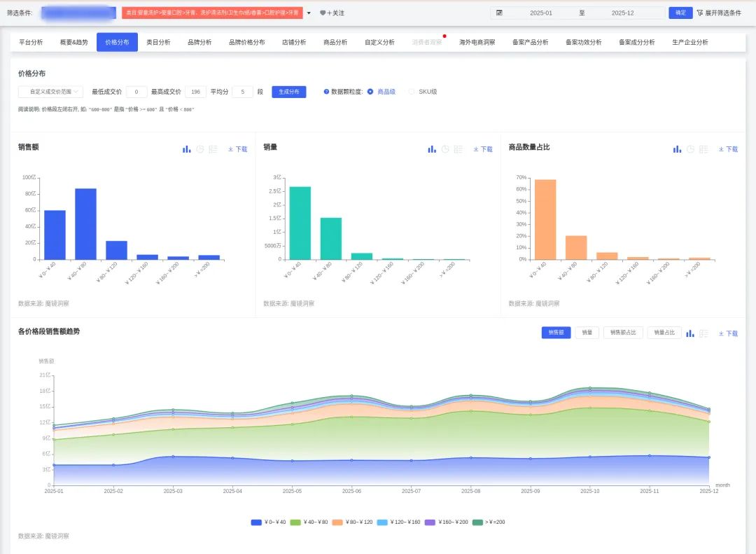The height and width of the screenshot is (554, 756).
Task: Show 销售额 data as table view icon
Action: point(213,150)
